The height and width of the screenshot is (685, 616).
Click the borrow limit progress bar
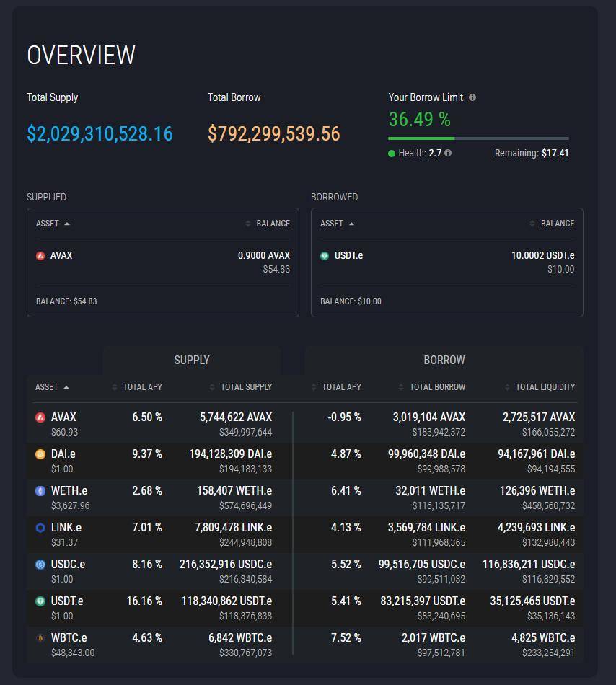pos(478,138)
